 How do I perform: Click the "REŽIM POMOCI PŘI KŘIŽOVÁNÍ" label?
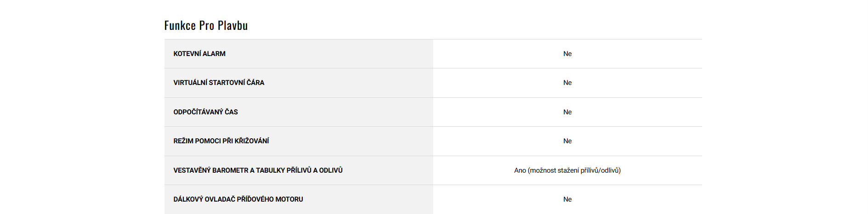coord(221,141)
